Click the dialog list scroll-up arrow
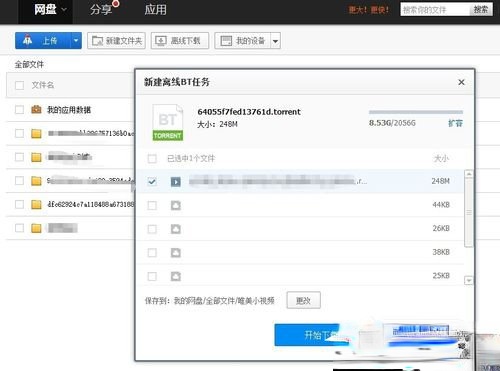Viewport: 500px width, 371px height. click(469, 174)
